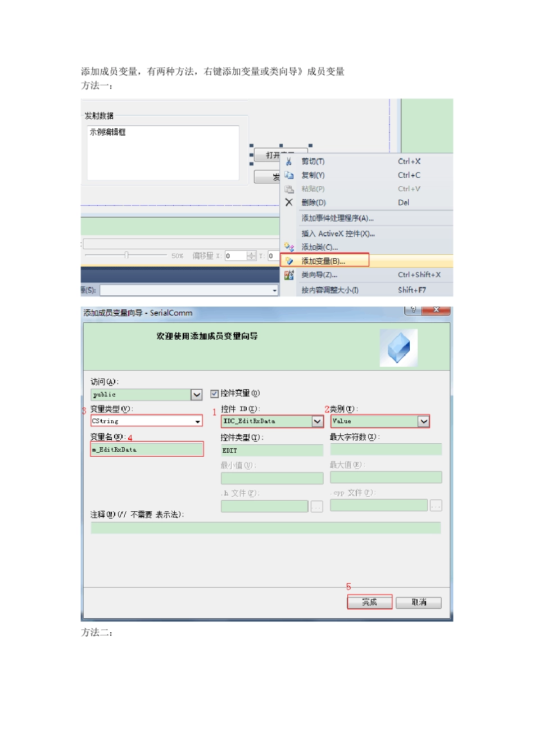Image resolution: width=534 pixels, height=756 pixels.
Task: Open the 变量类型 CString dropdown
Action: pos(197,421)
